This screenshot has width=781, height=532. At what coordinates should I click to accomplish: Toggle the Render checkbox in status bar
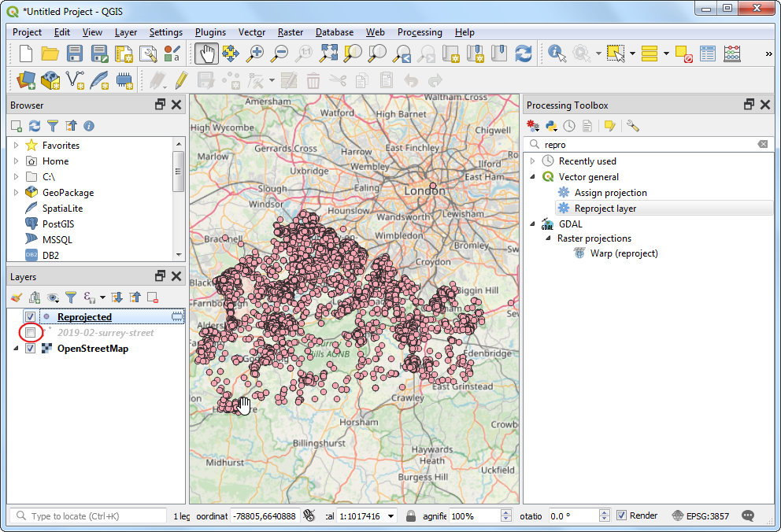pyautogui.click(x=621, y=515)
